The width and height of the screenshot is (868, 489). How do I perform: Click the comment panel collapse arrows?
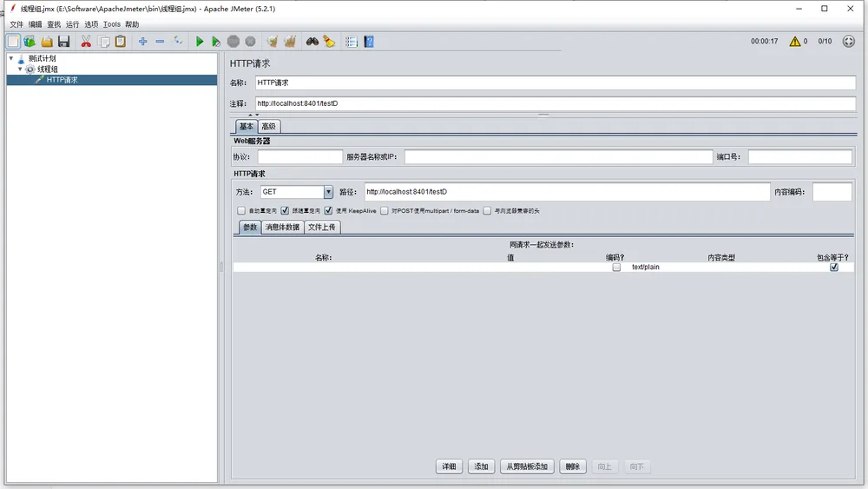[253, 115]
